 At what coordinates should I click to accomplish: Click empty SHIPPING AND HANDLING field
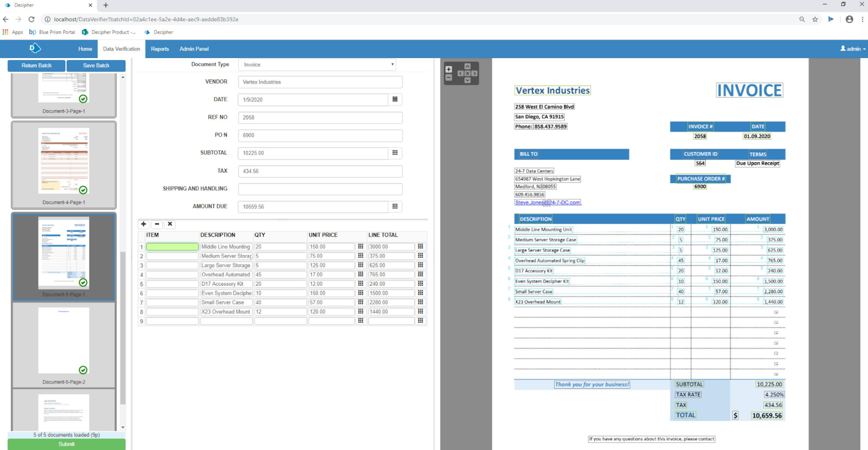tap(320, 189)
